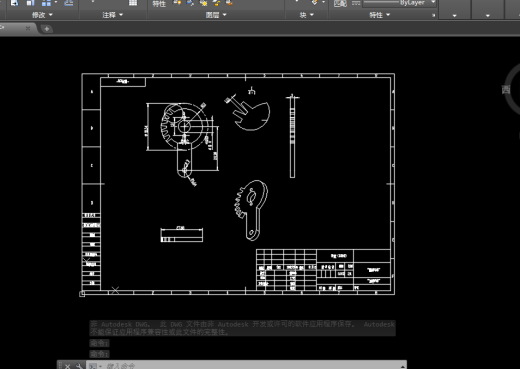Click the second layer tool icon
This screenshot has width=520, height=369.
click(190, 3)
